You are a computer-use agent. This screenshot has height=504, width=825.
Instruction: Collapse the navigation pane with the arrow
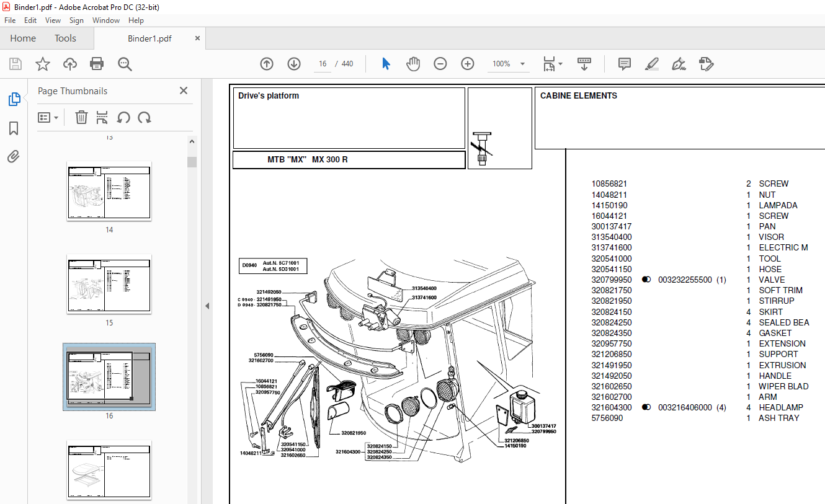(x=207, y=306)
